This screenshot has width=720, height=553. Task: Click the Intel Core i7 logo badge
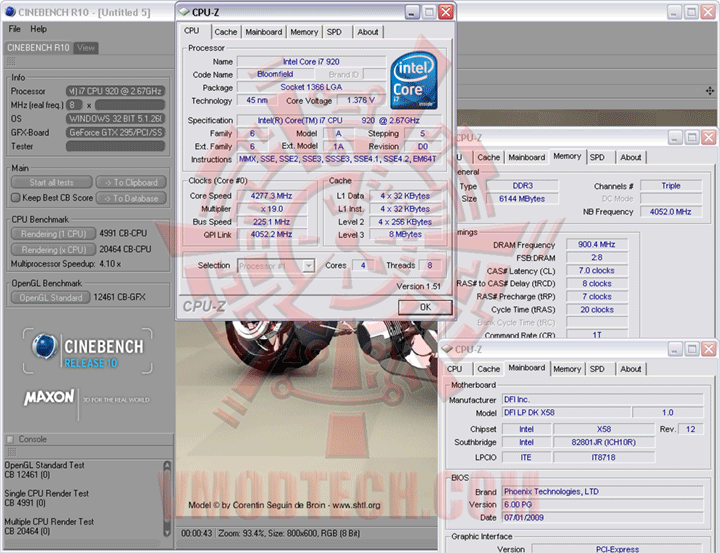point(414,81)
